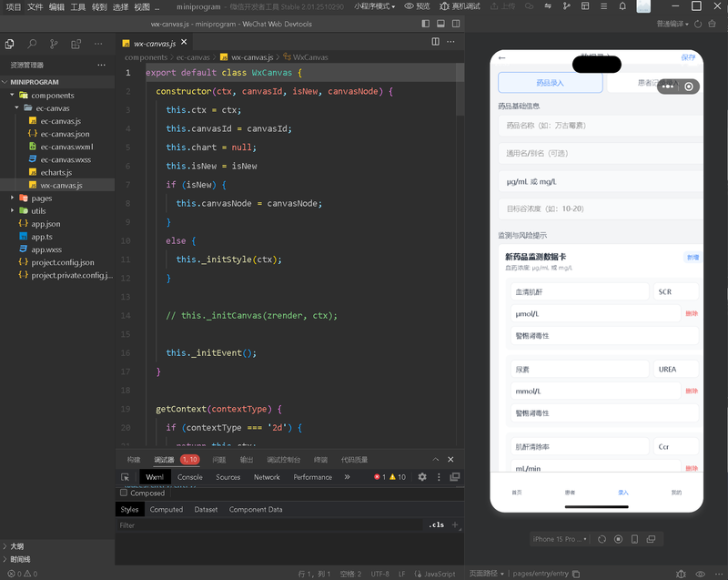Viewport: 728px width, 580px height.
Task: Click the version management branch icon
Action: (566, 6)
